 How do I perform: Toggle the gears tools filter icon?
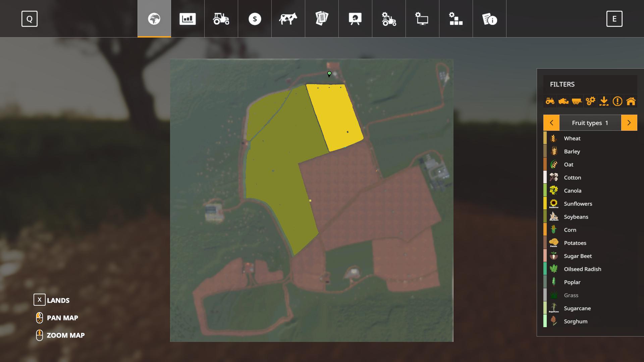point(590,101)
